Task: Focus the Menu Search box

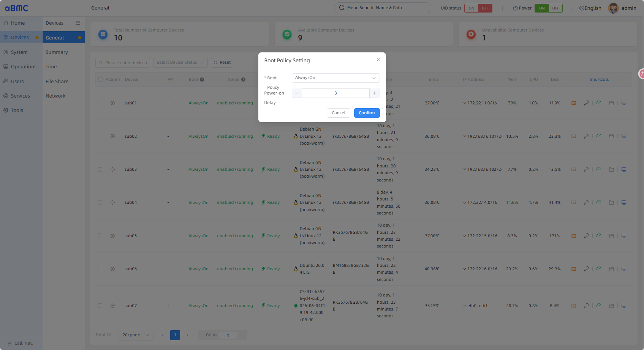Action: (383, 8)
